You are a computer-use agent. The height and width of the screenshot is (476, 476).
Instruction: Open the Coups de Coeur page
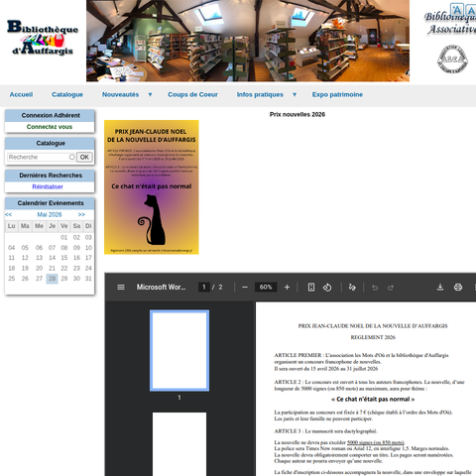(x=192, y=94)
